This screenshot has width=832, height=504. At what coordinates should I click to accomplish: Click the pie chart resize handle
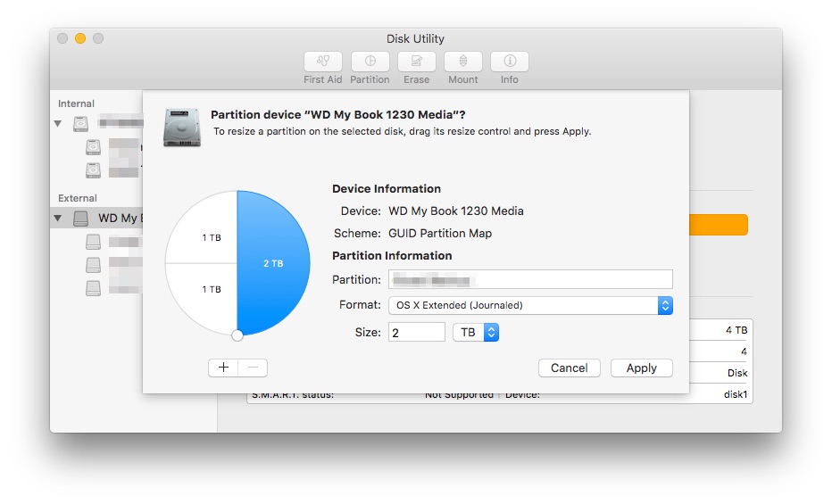pos(237,335)
